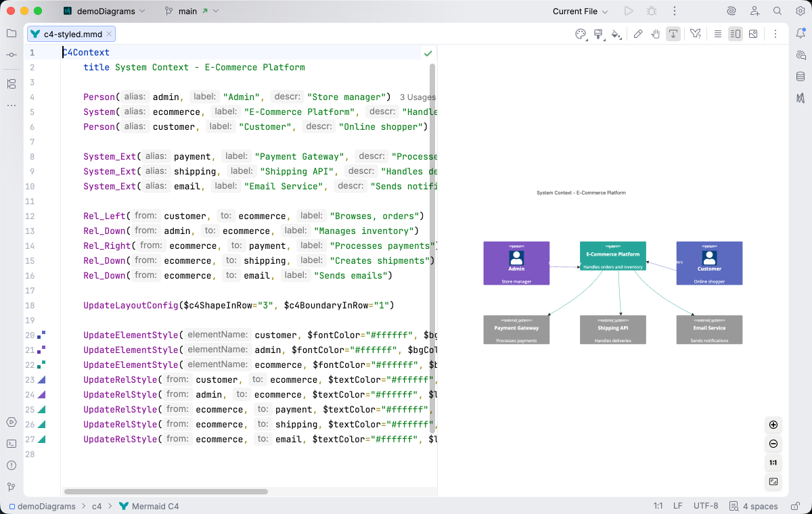Click the swirl AI icon in title bar
This screenshot has height=514, width=812.
click(x=731, y=11)
